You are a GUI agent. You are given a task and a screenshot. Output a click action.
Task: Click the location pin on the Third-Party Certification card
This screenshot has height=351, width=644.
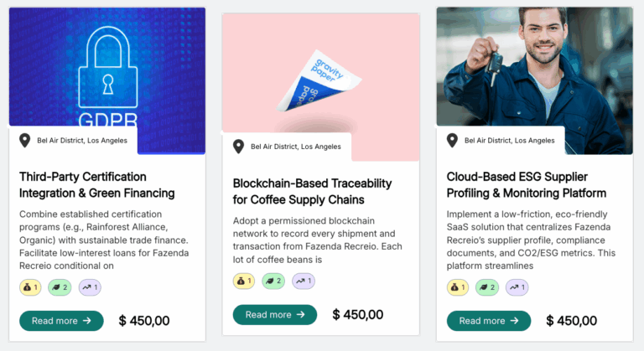25,140
